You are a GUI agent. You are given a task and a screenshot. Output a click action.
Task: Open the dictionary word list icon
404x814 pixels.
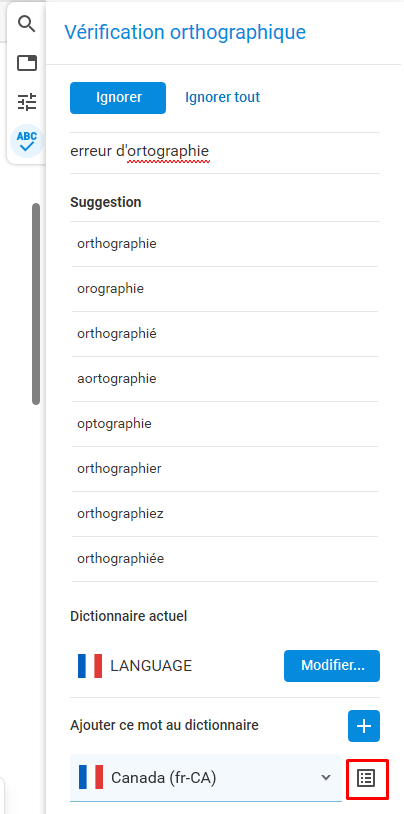click(366, 778)
